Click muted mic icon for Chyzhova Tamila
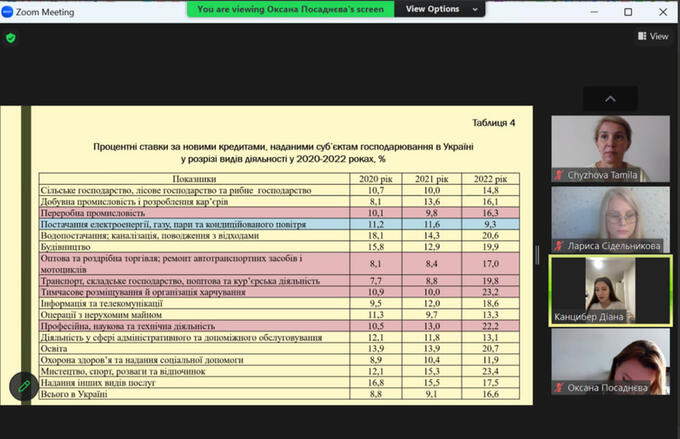680x439 pixels. pos(560,174)
